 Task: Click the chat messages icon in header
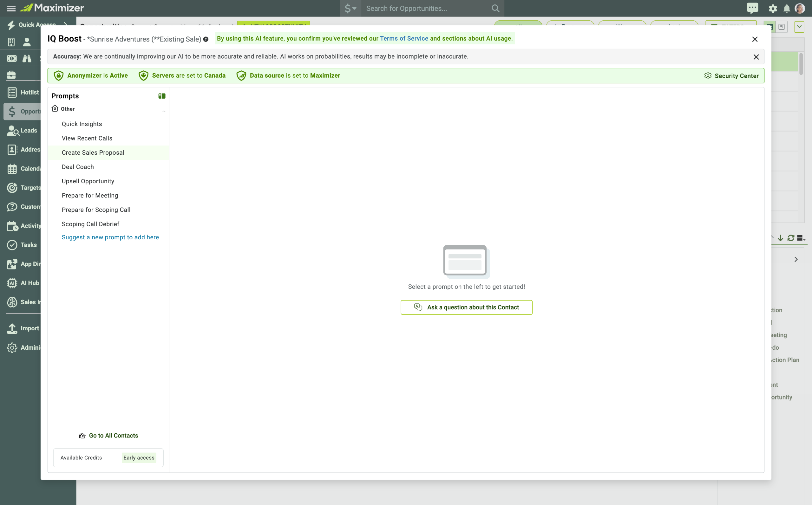pyautogui.click(x=752, y=8)
